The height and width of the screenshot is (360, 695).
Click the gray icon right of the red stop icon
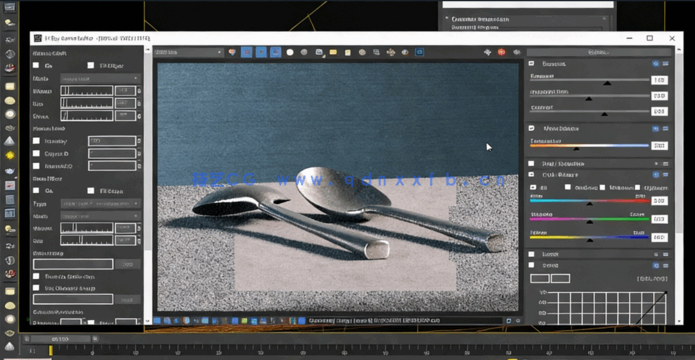point(516,52)
